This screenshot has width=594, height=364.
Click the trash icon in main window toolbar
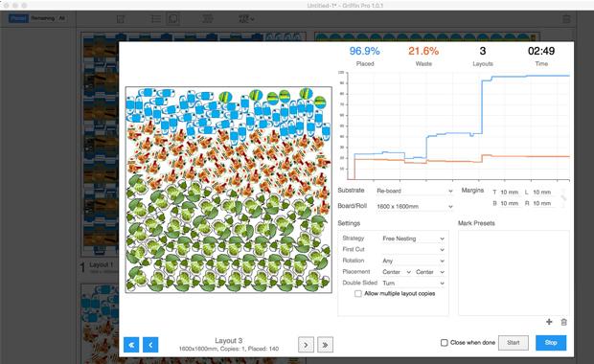(566, 19)
